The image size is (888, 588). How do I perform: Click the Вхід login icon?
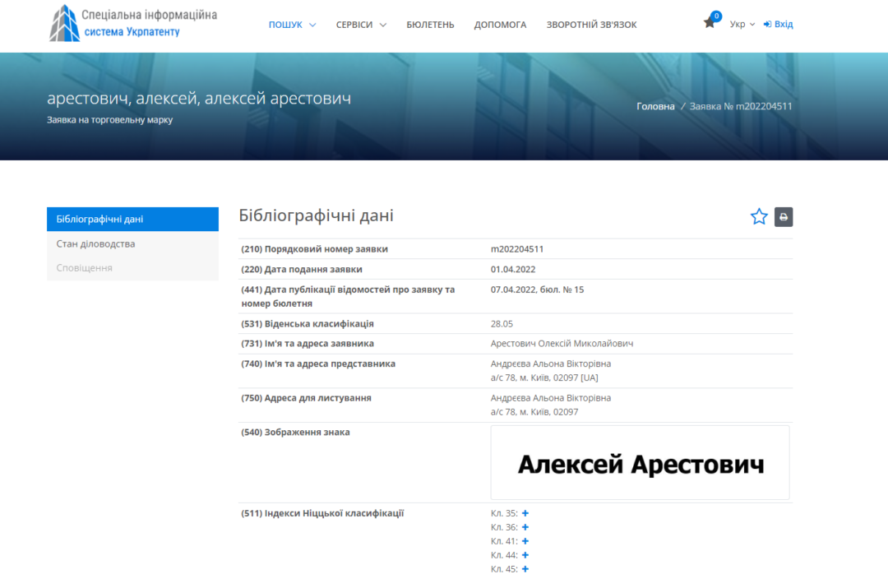pos(767,25)
